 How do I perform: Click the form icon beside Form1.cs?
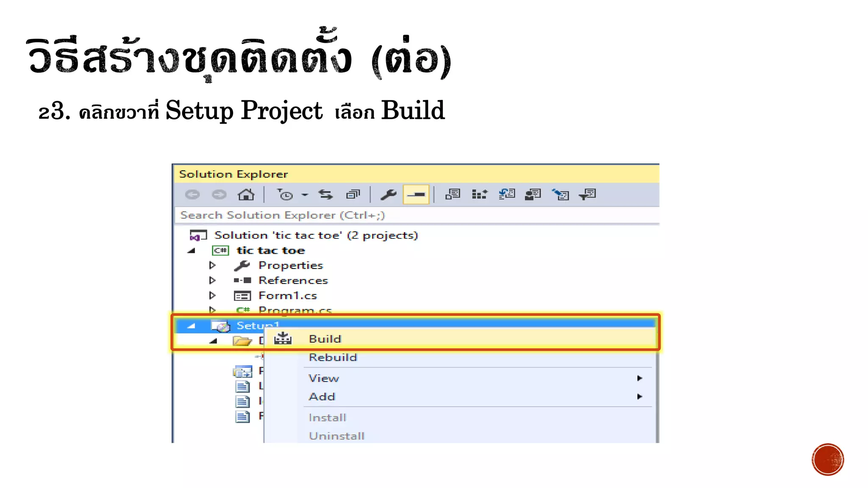click(242, 296)
